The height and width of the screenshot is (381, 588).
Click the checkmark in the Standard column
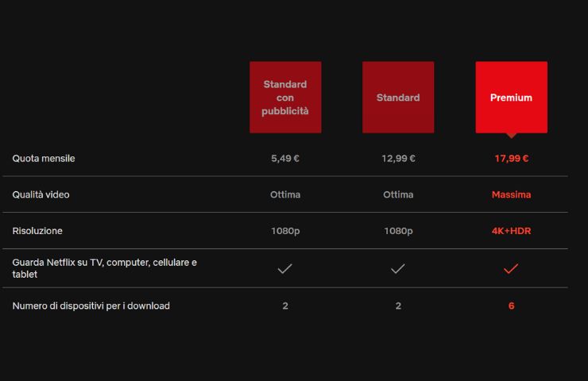point(398,269)
